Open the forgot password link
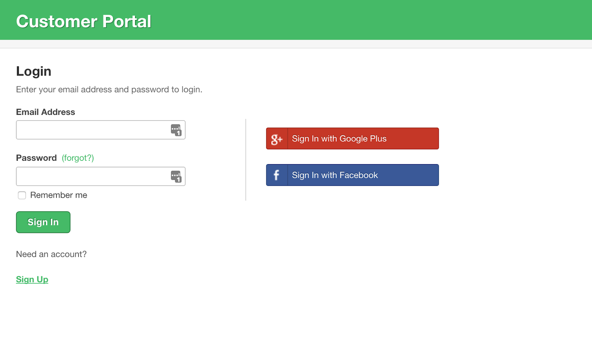 point(78,158)
